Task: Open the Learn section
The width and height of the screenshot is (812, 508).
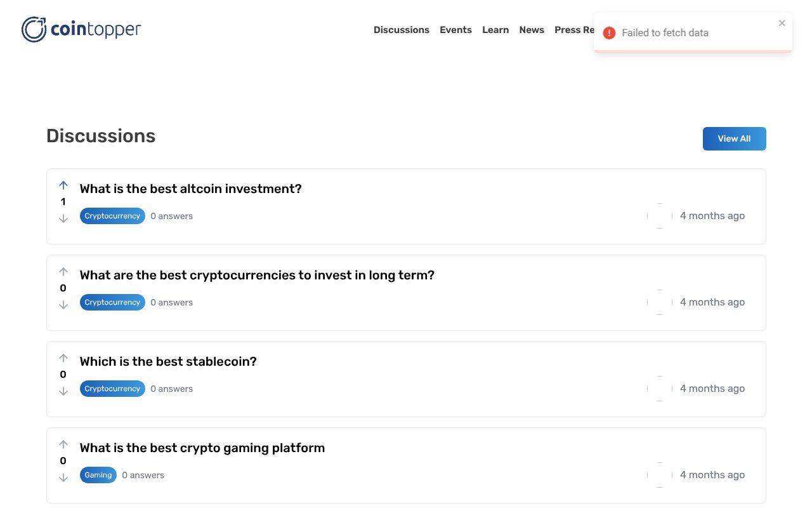Action: pos(495,30)
